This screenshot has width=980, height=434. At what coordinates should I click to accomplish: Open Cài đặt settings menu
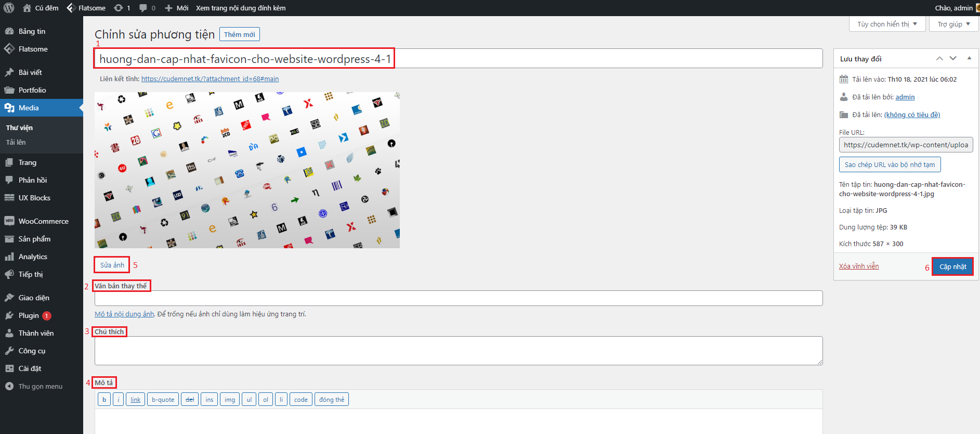tap(42, 368)
